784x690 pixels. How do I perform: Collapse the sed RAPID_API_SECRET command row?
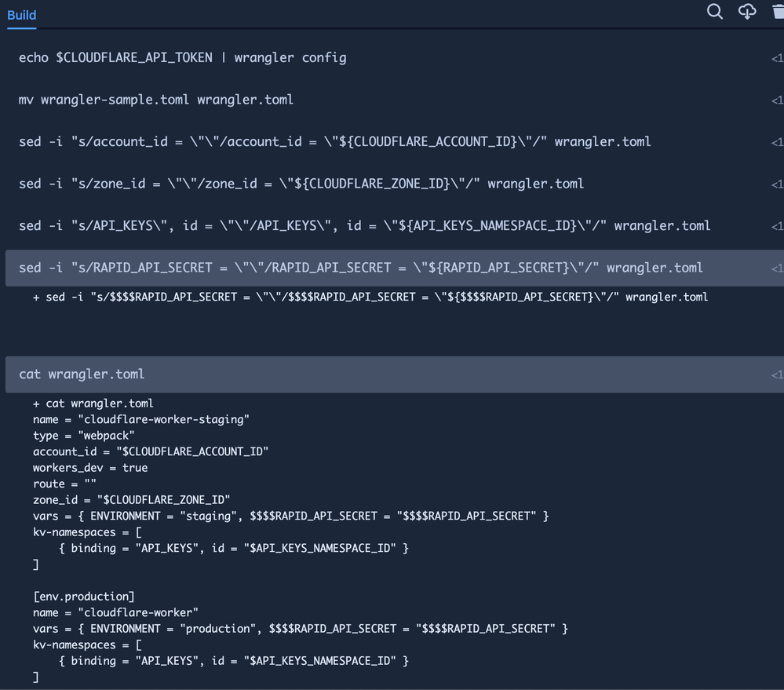point(395,268)
